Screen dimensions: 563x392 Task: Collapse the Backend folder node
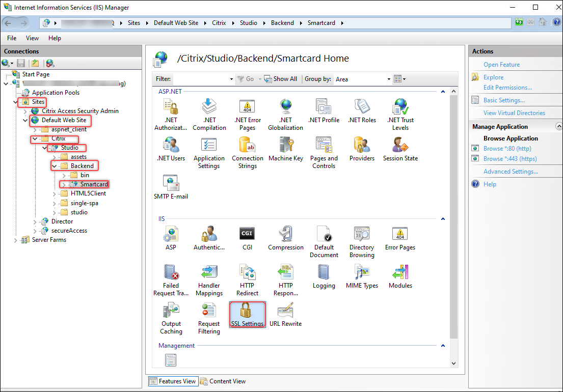click(55, 165)
